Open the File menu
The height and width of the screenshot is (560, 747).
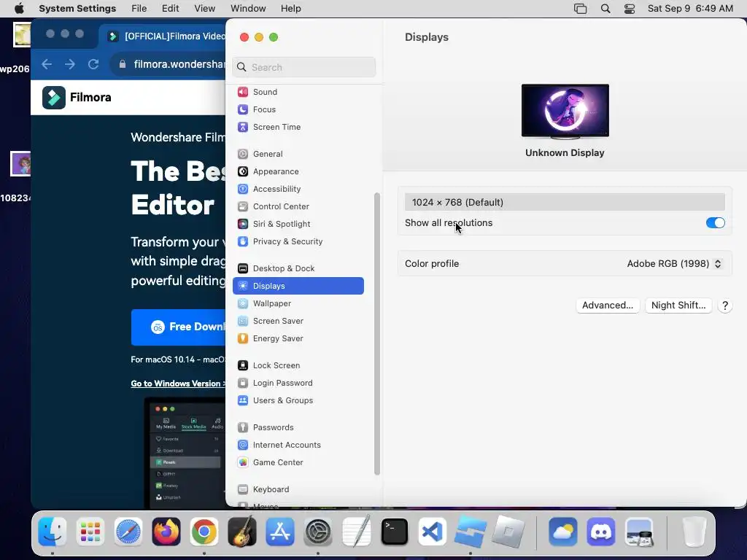coord(139,9)
